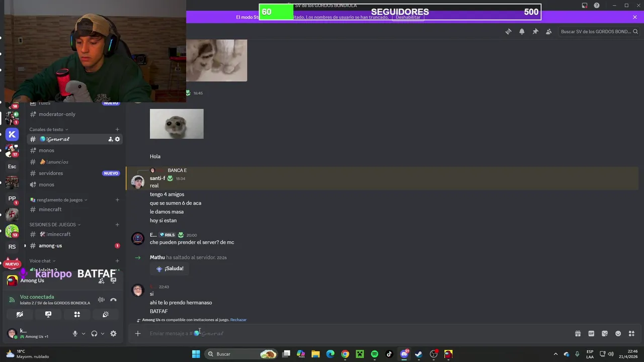Open the GIF picker

click(x=591, y=333)
